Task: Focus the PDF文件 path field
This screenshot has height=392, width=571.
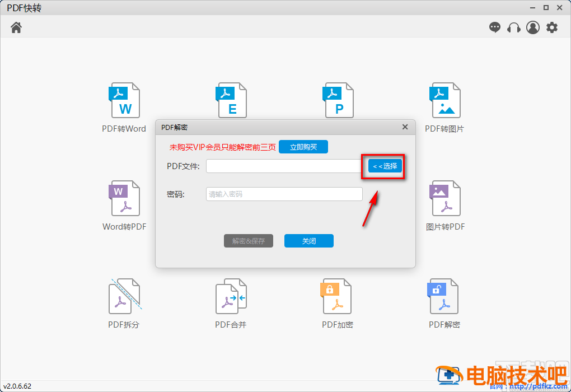Action: [x=284, y=166]
